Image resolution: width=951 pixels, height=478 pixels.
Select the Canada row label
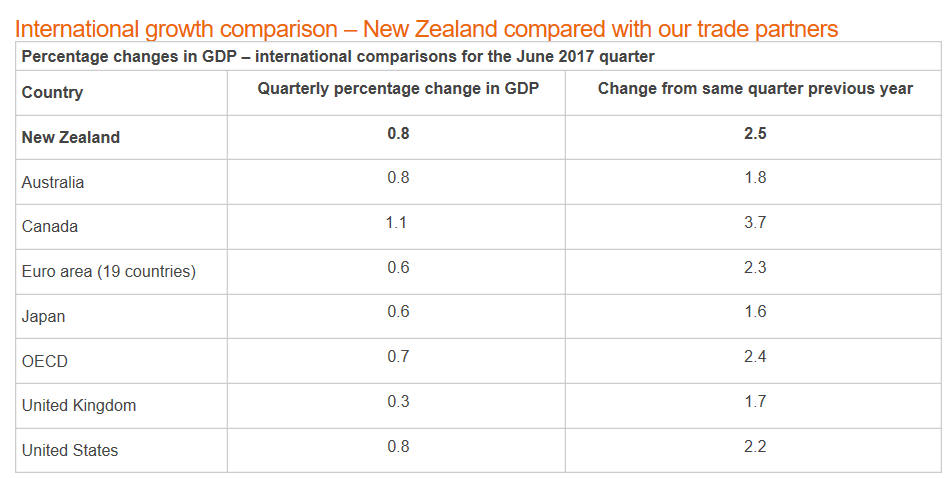point(49,227)
